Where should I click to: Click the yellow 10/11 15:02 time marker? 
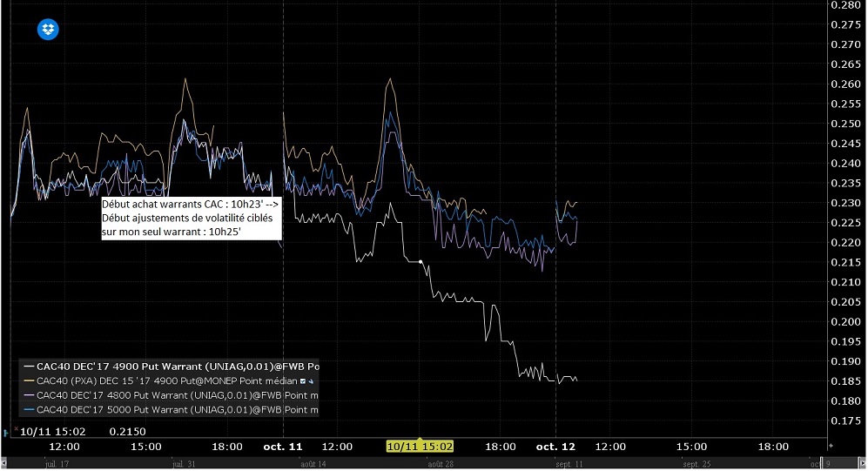click(x=420, y=446)
